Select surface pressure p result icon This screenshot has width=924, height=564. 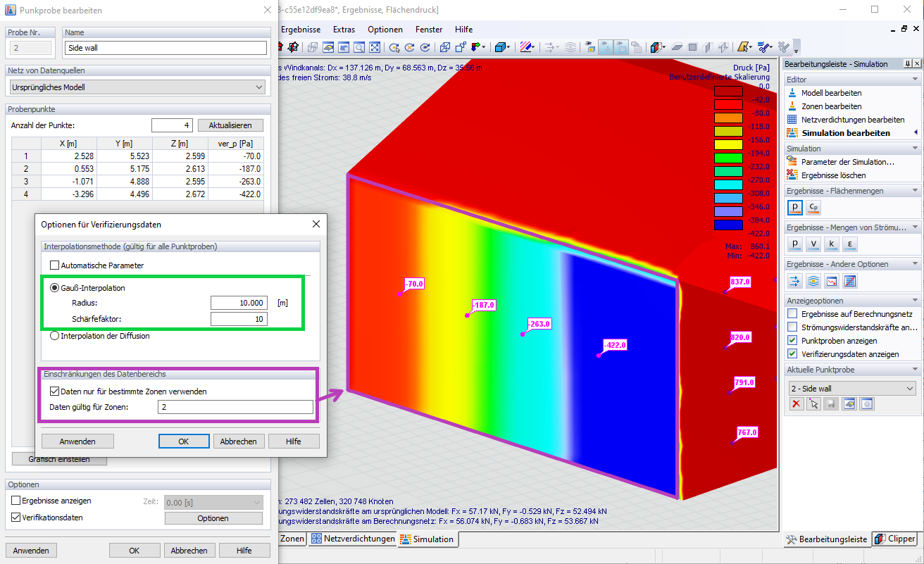[x=795, y=207]
